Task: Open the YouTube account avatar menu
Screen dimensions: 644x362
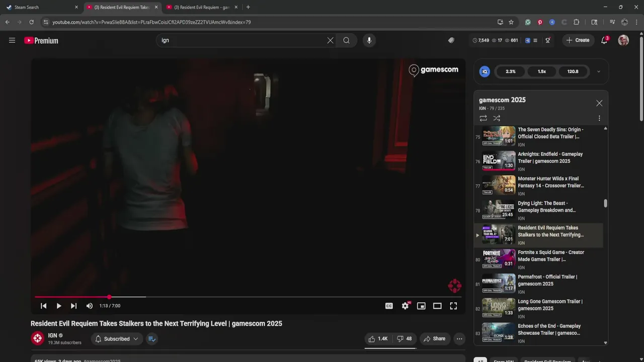Action: pos(623,40)
